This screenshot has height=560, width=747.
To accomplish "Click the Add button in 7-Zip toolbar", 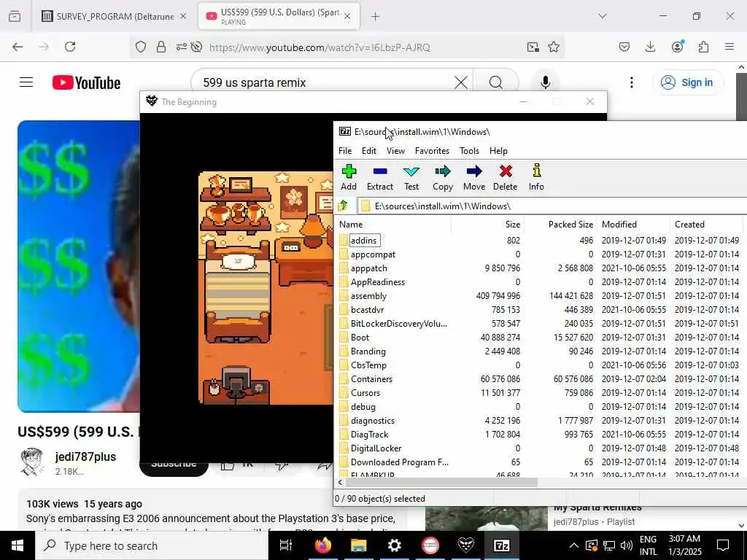I will (349, 178).
